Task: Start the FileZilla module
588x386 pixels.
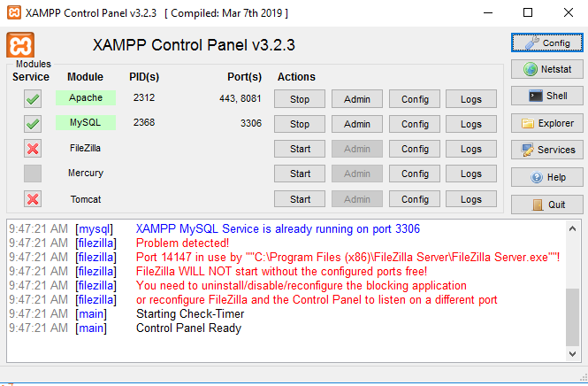Action: click(x=300, y=149)
